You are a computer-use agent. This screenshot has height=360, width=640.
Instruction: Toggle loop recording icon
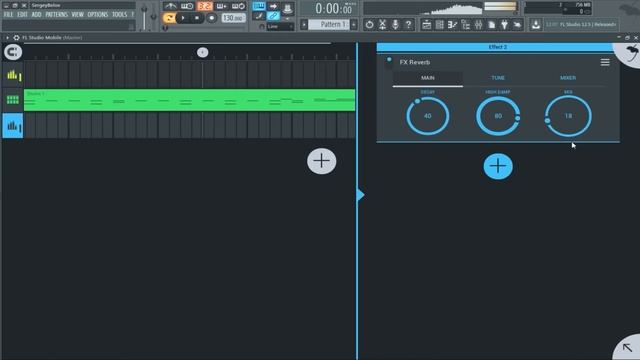click(238, 6)
